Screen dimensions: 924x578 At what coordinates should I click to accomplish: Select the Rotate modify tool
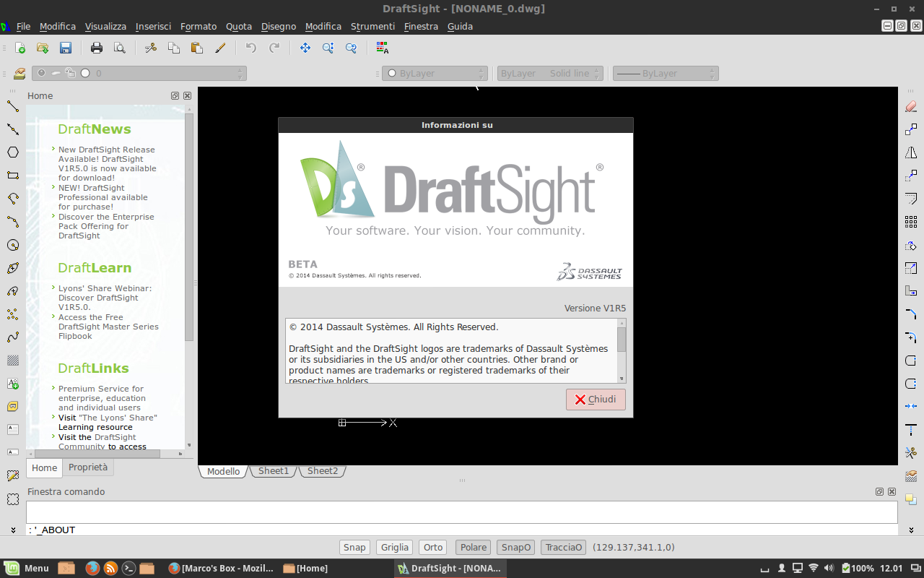click(x=911, y=245)
